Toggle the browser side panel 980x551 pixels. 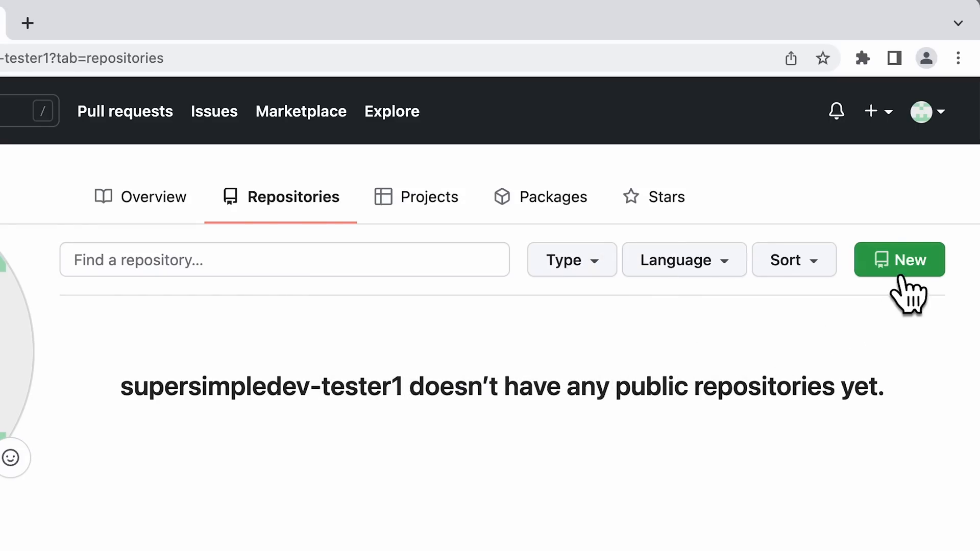tap(894, 58)
